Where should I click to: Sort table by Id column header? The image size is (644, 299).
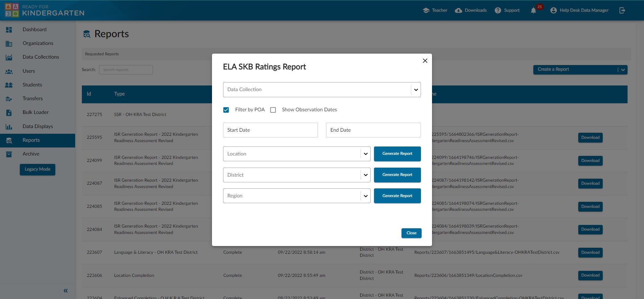coord(89,94)
